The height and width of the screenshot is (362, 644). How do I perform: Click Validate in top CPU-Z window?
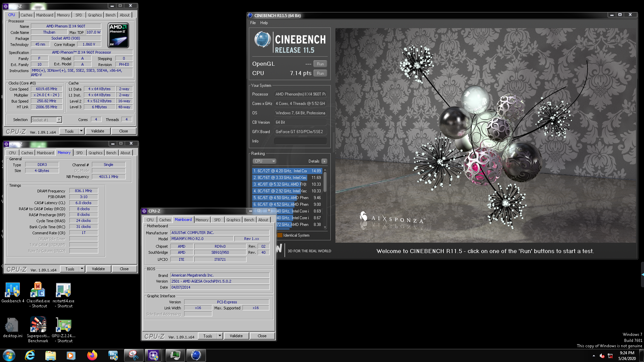(x=98, y=131)
